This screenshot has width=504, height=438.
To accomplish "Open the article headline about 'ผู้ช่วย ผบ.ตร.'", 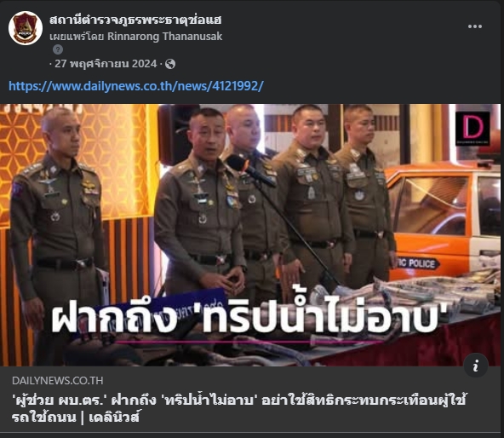I will point(239,408).
